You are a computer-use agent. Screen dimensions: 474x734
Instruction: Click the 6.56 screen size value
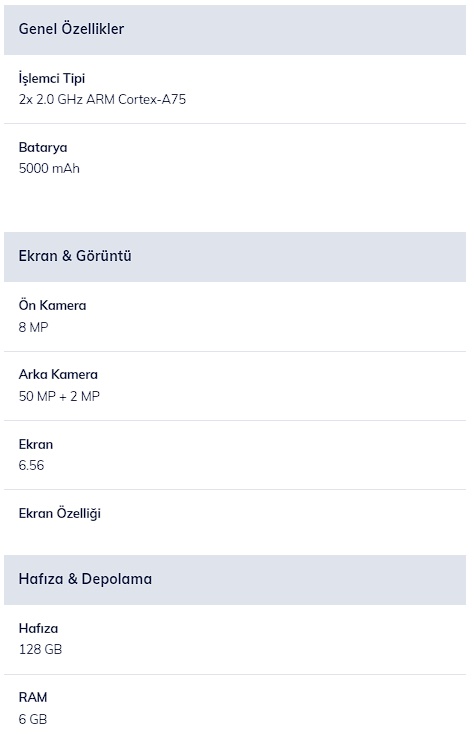tap(31, 465)
